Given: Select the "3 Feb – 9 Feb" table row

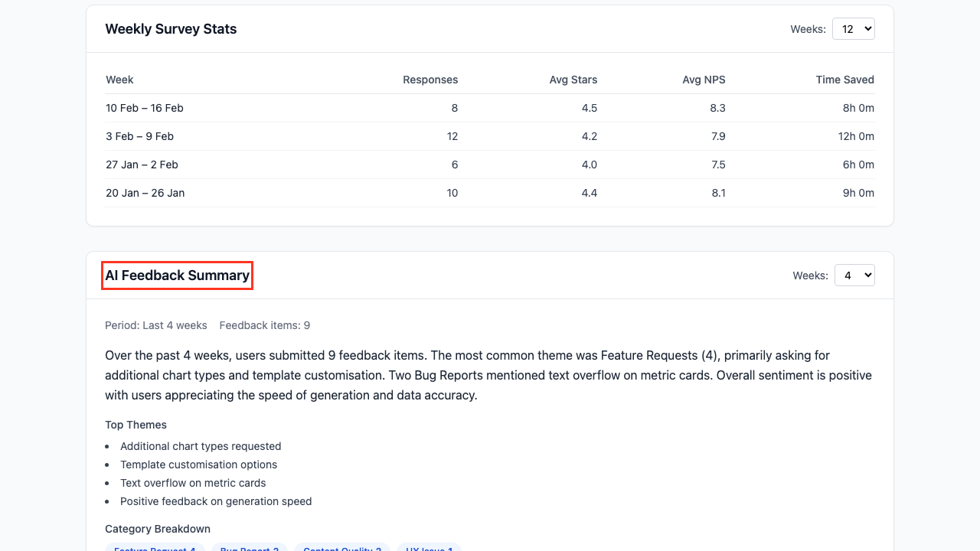Looking at the screenshot, I should click(x=139, y=136).
